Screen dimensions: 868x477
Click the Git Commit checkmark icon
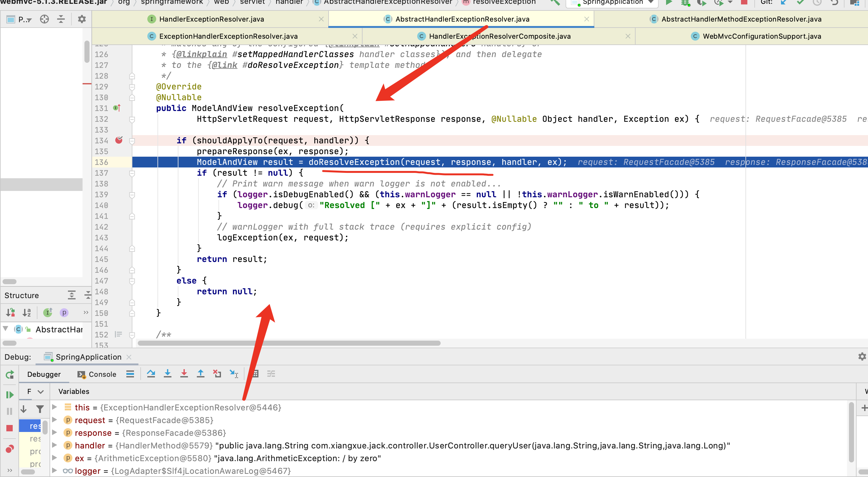point(801,3)
